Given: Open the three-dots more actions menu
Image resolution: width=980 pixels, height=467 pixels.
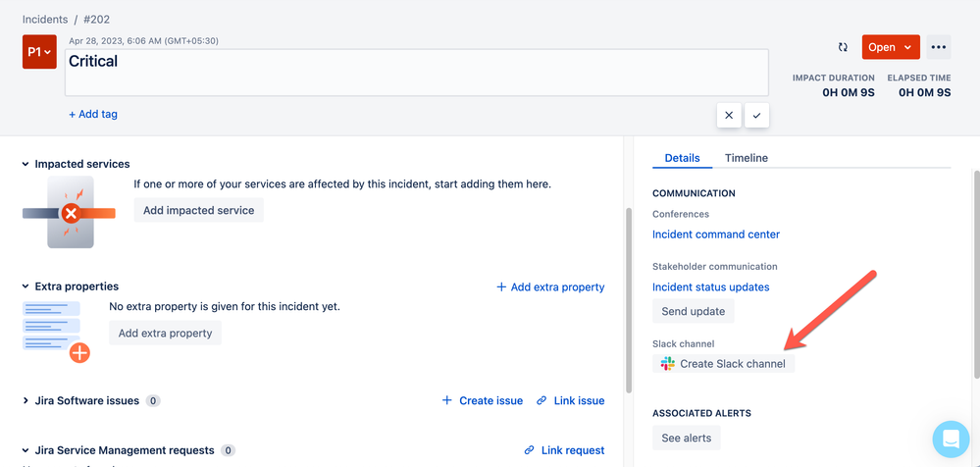Looking at the screenshot, I should (x=938, y=47).
